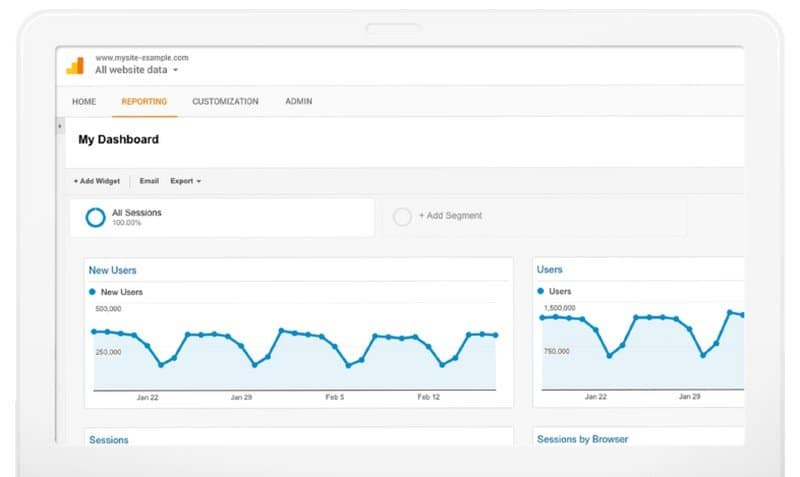This screenshot has height=477, width=800.
Task: Click the www.mysite-example.com site name
Action: 142,58
